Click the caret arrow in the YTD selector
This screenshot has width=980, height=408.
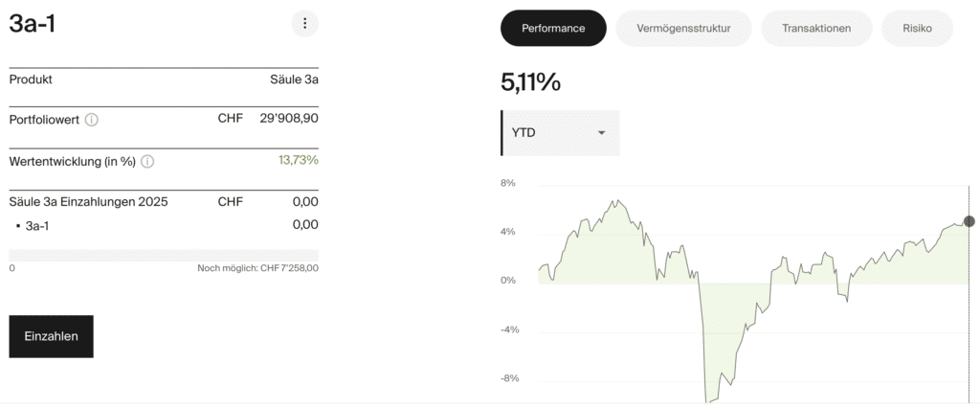pyautogui.click(x=602, y=132)
